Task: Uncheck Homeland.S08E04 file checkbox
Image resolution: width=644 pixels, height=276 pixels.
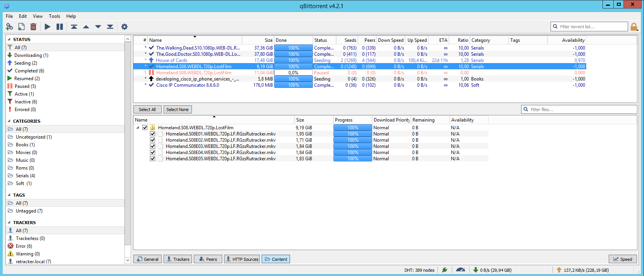Action: [x=153, y=153]
